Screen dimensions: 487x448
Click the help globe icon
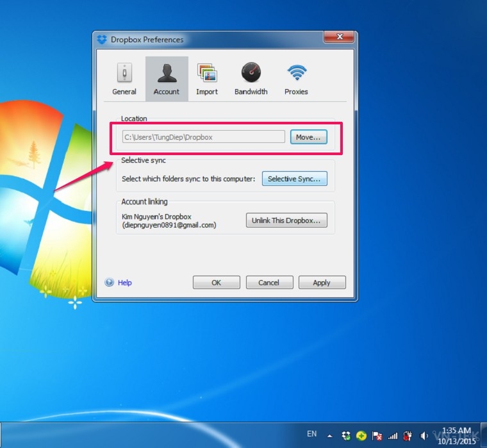(109, 282)
